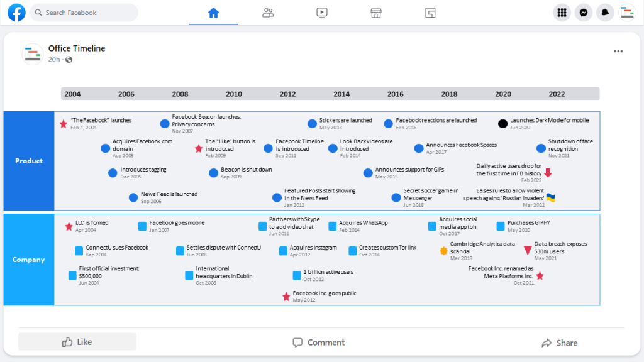This screenshot has width=644, height=362.
Task: Like the Office Timeline post
Action: [x=76, y=341]
